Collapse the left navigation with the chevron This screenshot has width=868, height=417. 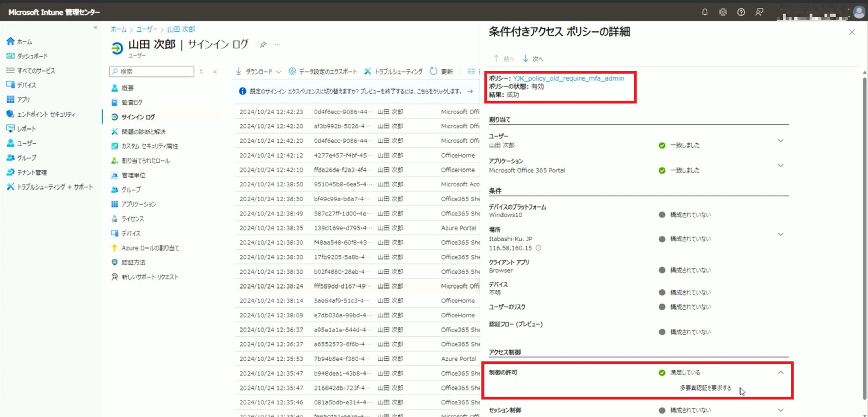click(96, 28)
